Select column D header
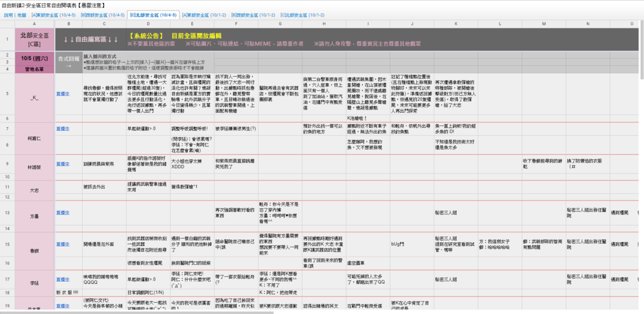 coord(148,25)
